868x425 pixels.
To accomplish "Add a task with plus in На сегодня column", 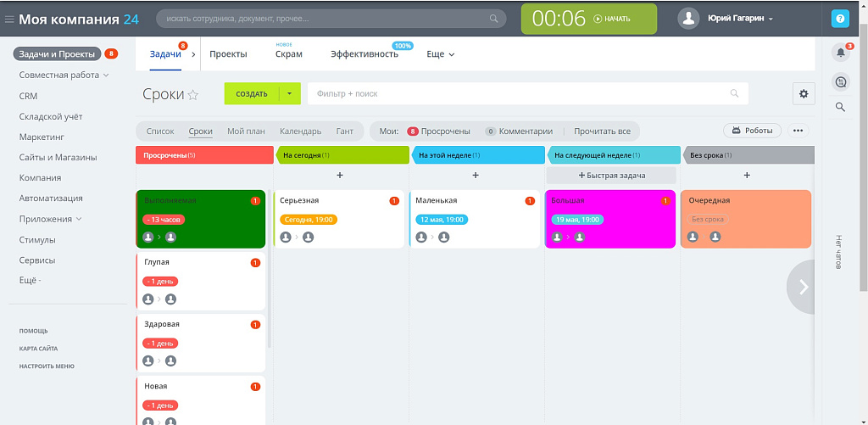I will 340,175.
